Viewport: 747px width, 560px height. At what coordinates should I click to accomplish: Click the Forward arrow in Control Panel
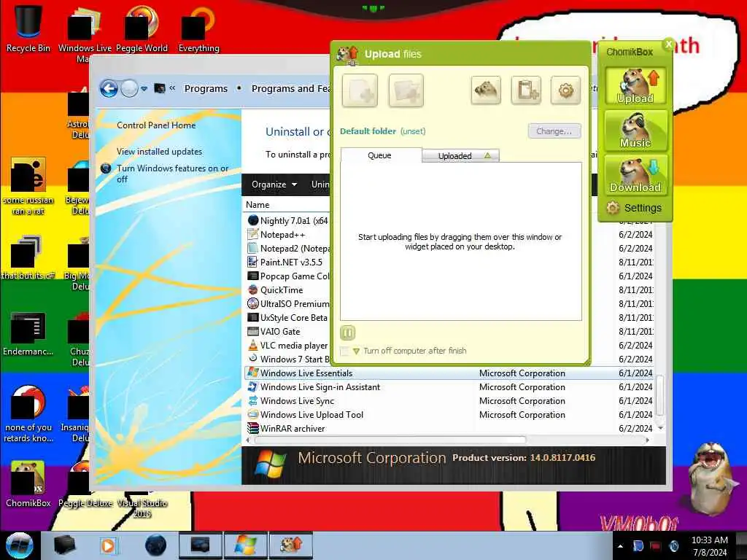(128, 88)
